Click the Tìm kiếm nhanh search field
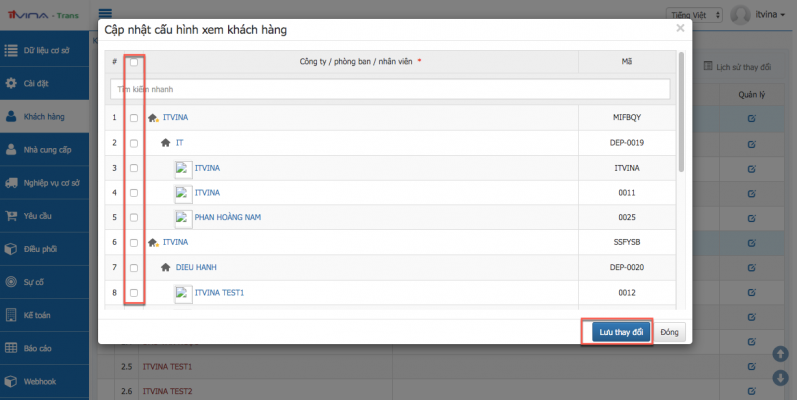This screenshot has width=797, height=400. [x=388, y=89]
